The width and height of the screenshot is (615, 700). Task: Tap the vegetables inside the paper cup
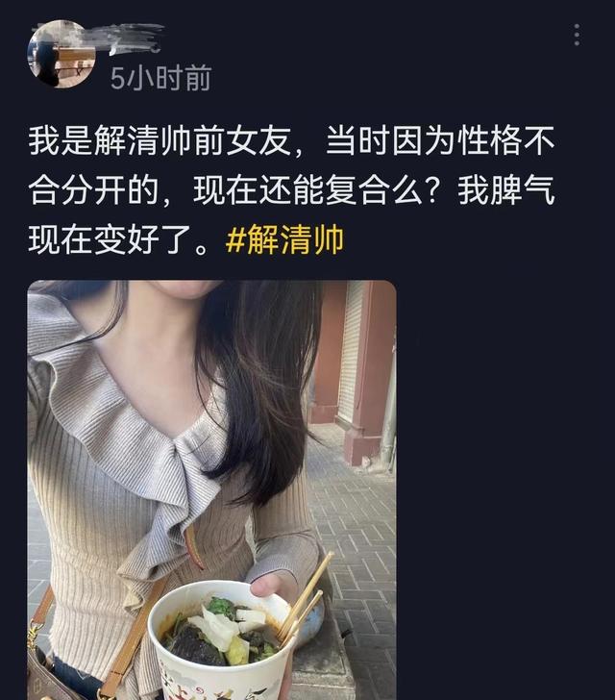(223, 632)
